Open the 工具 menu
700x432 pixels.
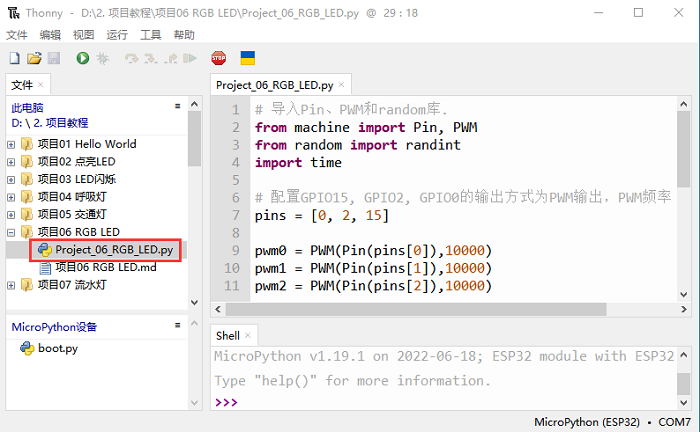(x=150, y=34)
